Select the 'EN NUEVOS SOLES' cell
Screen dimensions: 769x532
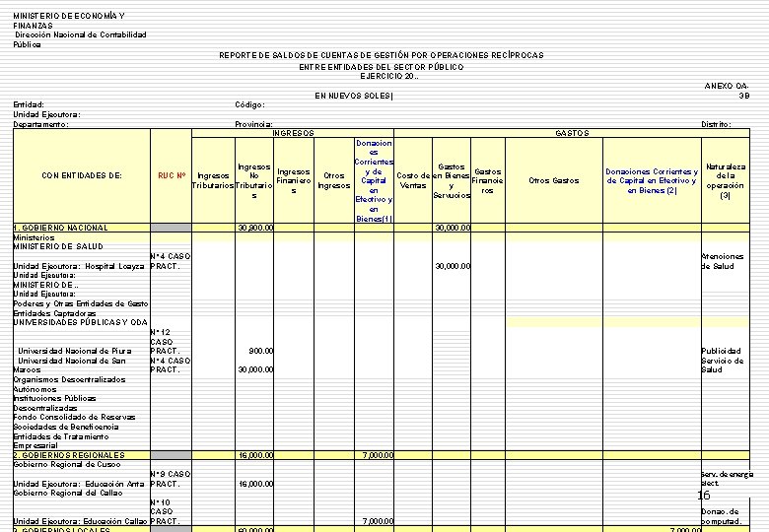(x=354, y=96)
